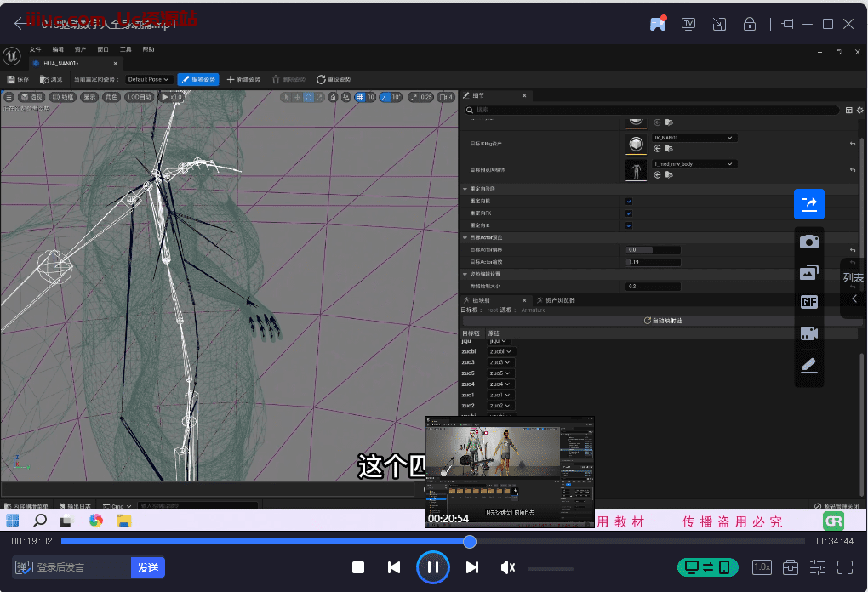
Task: Take a screenshot with the camera icon
Action: 808,242
